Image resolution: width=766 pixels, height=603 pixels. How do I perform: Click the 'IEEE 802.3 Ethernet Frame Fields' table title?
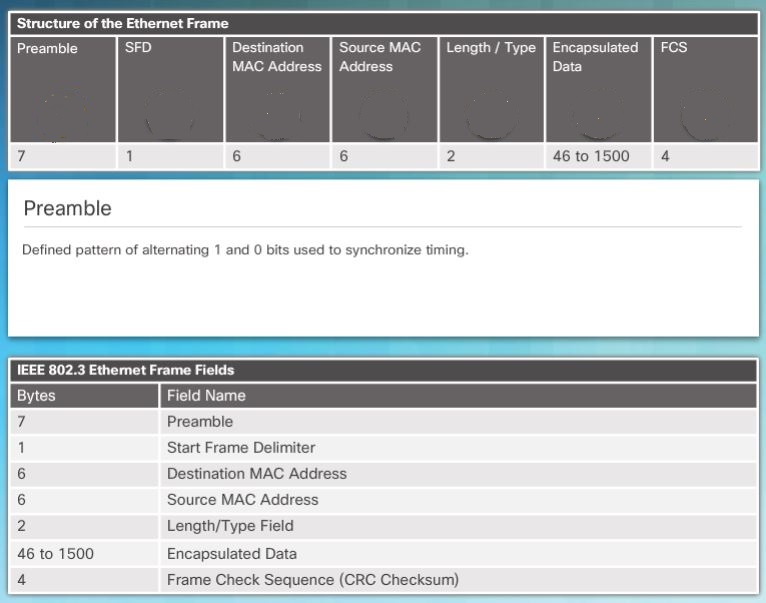tap(126, 370)
